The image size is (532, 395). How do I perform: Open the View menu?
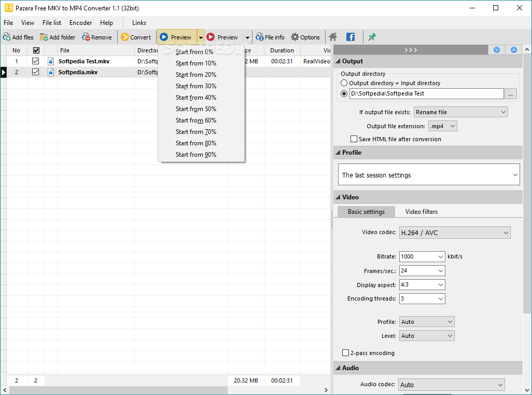[x=27, y=23]
